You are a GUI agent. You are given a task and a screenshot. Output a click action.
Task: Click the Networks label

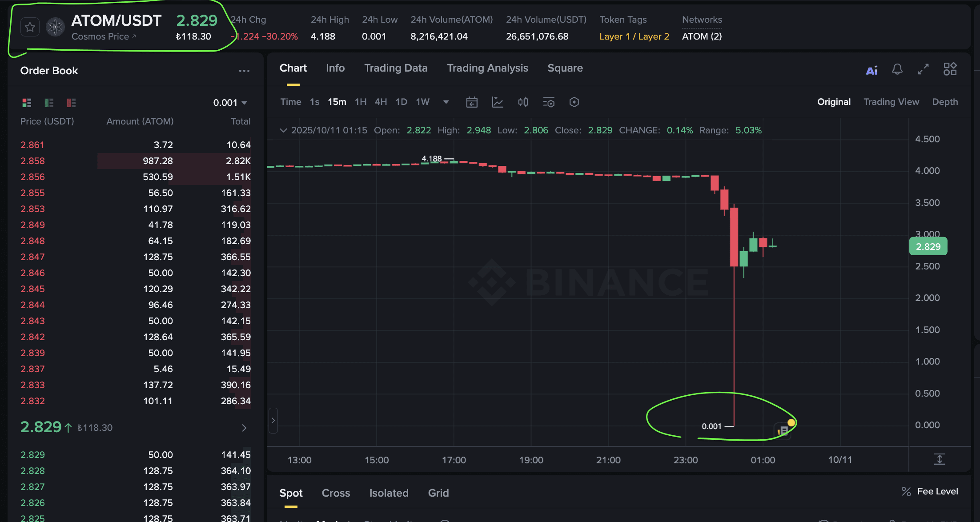pos(702,20)
